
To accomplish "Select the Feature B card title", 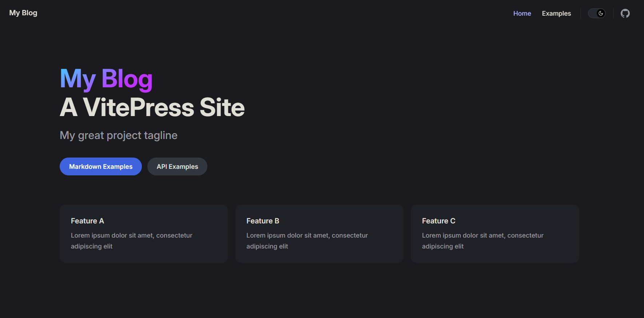I will (263, 221).
